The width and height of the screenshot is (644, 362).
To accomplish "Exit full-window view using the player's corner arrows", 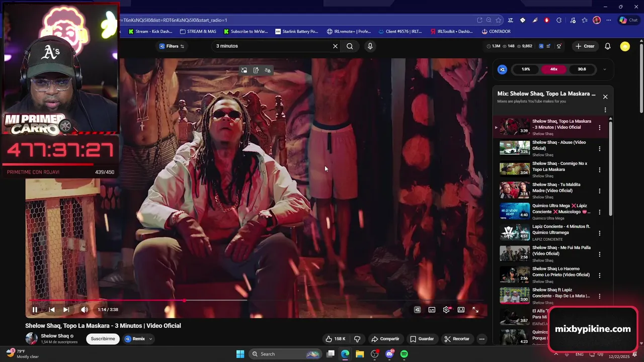I will (475, 310).
